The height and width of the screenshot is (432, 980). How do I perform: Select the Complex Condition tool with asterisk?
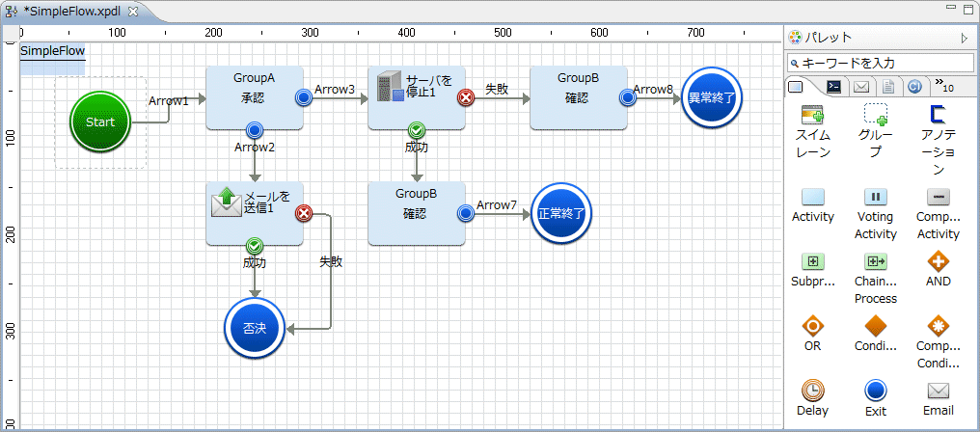click(938, 342)
